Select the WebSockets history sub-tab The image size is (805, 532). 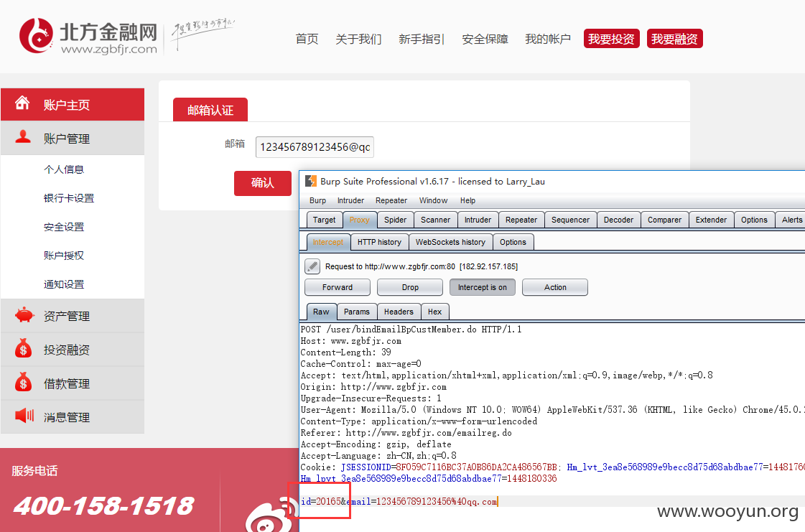coord(450,242)
